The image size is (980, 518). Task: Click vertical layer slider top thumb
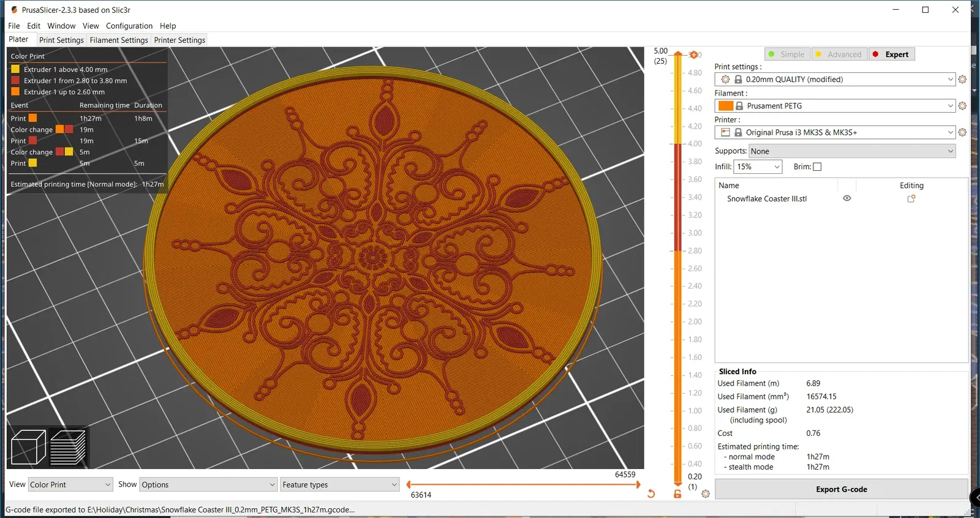point(678,54)
